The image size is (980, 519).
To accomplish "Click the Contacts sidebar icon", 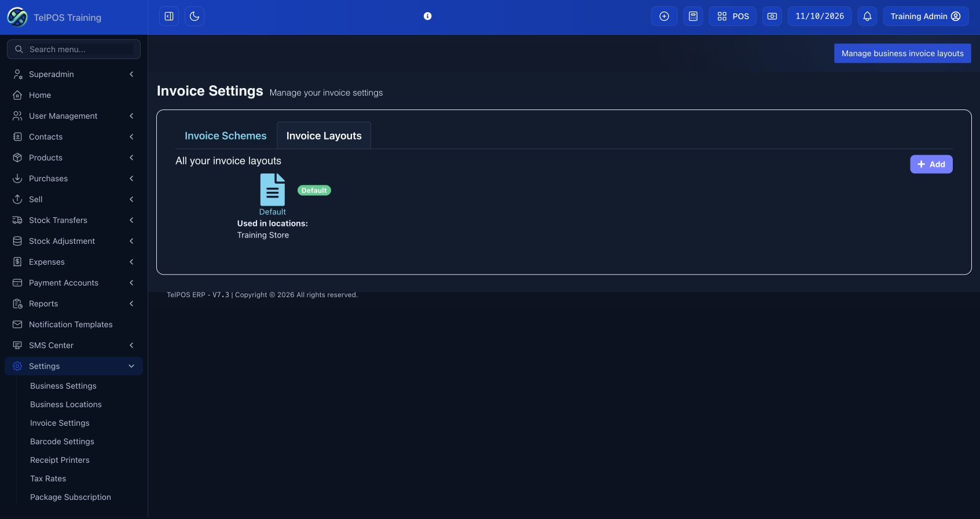I will pos(17,137).
